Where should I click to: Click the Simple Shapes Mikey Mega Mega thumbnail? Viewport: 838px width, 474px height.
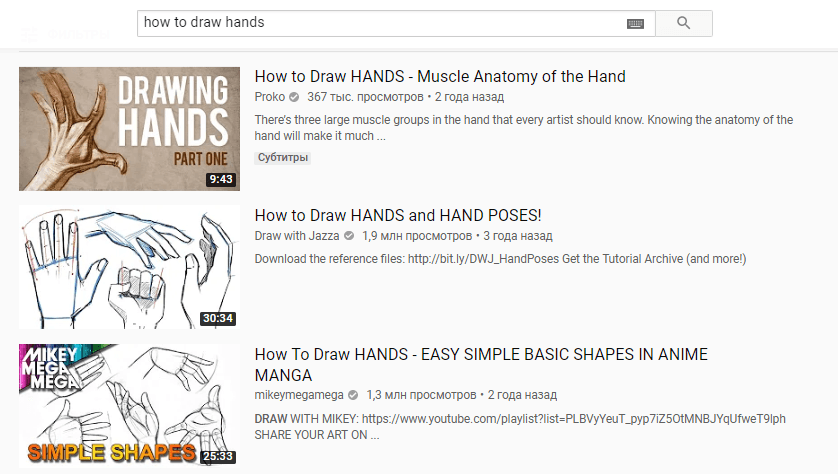[x=129, y=406]
